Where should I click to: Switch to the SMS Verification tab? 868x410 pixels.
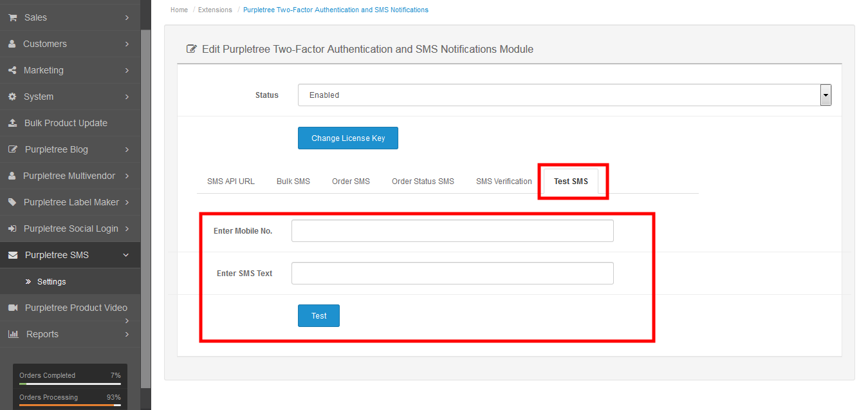pyautogui.click(x=504, y=182)
